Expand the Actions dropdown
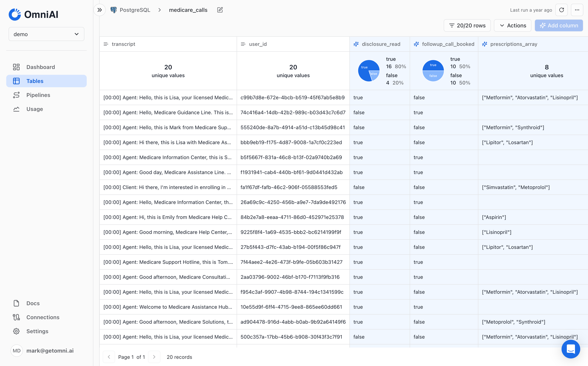588x366 pixels. [x=513, y=25]
